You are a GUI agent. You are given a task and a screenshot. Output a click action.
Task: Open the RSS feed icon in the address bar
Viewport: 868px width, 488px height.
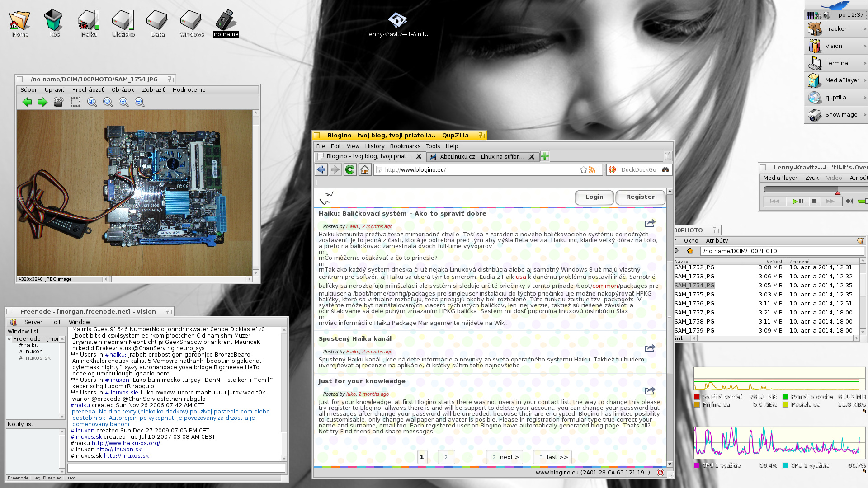(x=592, y=170)
